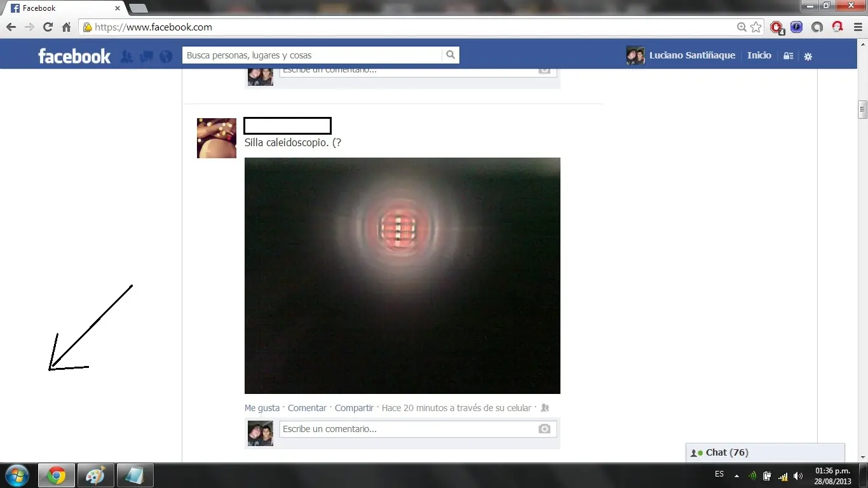
Task: Click 'Me gusta' on the post
Action: click(x=262, y=408)
